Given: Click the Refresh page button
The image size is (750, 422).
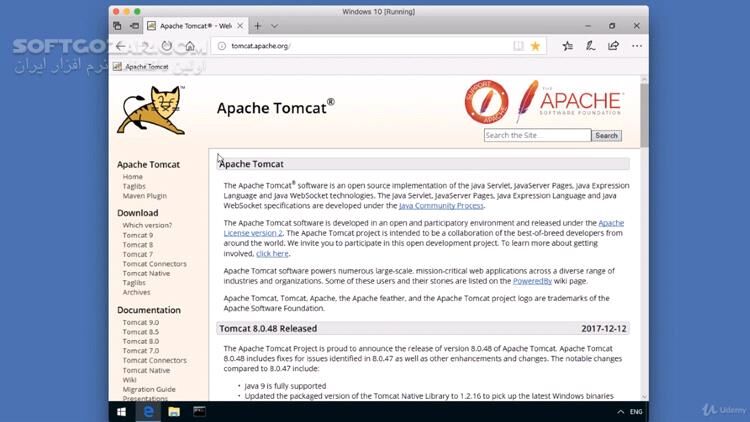Looking at the screenshot, I should (166, 46).
